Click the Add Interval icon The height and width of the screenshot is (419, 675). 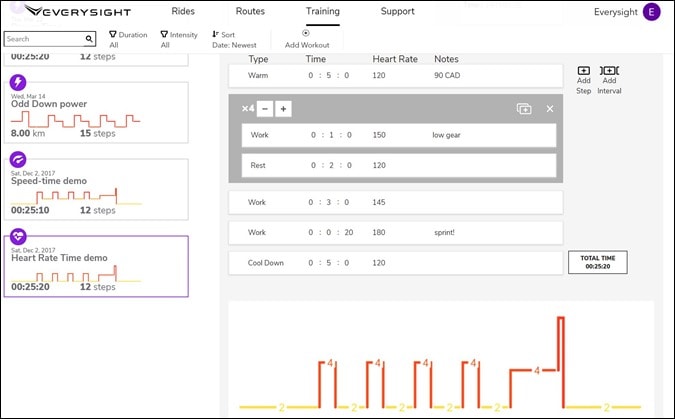tap(609, 71)
